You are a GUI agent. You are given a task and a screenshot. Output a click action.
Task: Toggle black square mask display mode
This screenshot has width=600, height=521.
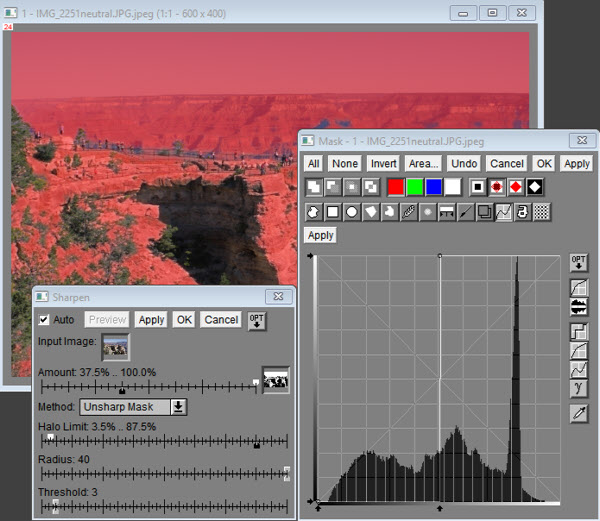479,187
